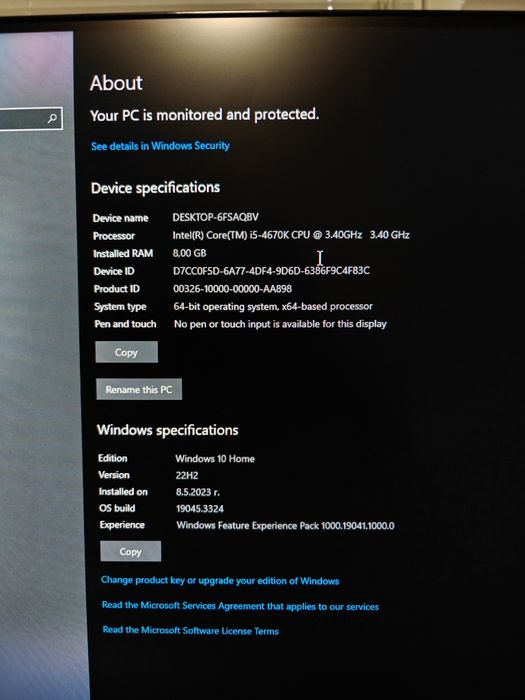
Task: Click the Processor label
Action: [114, 236]
